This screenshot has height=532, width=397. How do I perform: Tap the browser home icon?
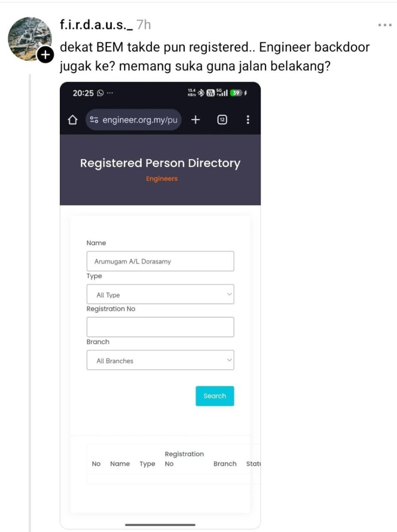coord(73,120)
